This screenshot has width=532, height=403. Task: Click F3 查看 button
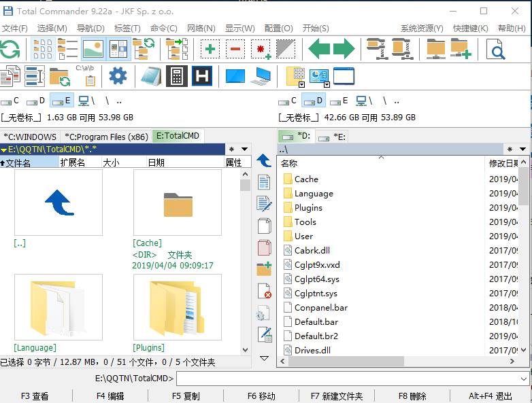[x=35, y=396]
